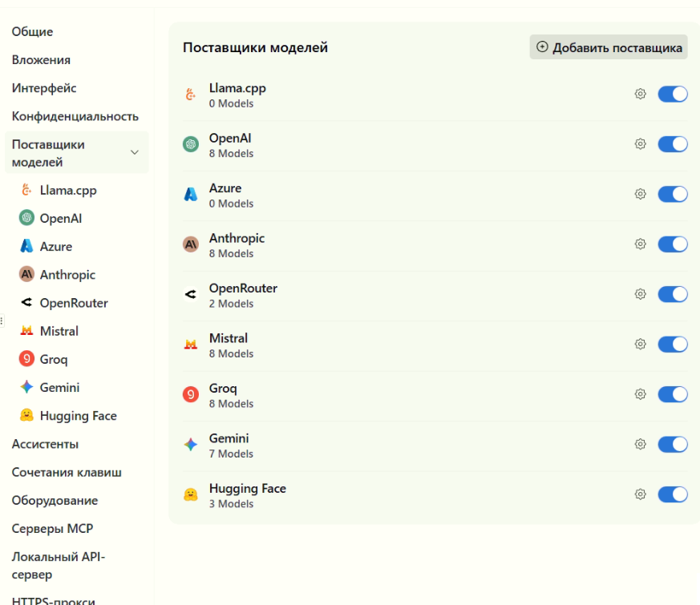Open settings gear for Mistral provider

click(640, 344)
